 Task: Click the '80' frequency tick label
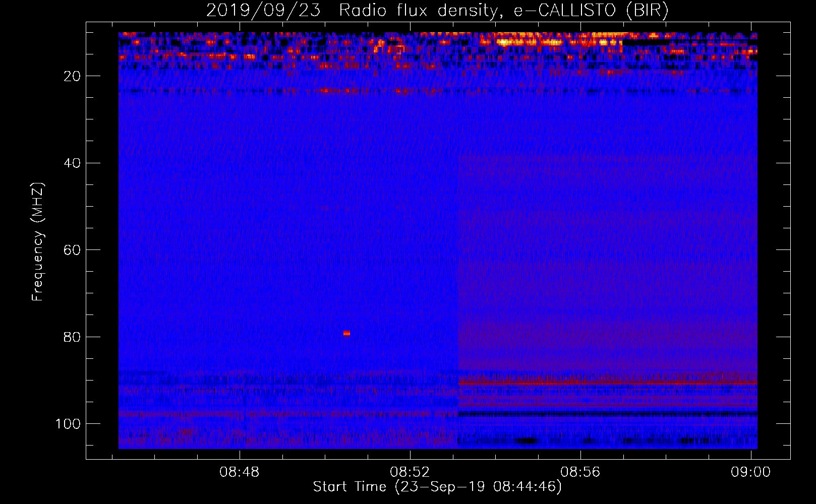73,337
